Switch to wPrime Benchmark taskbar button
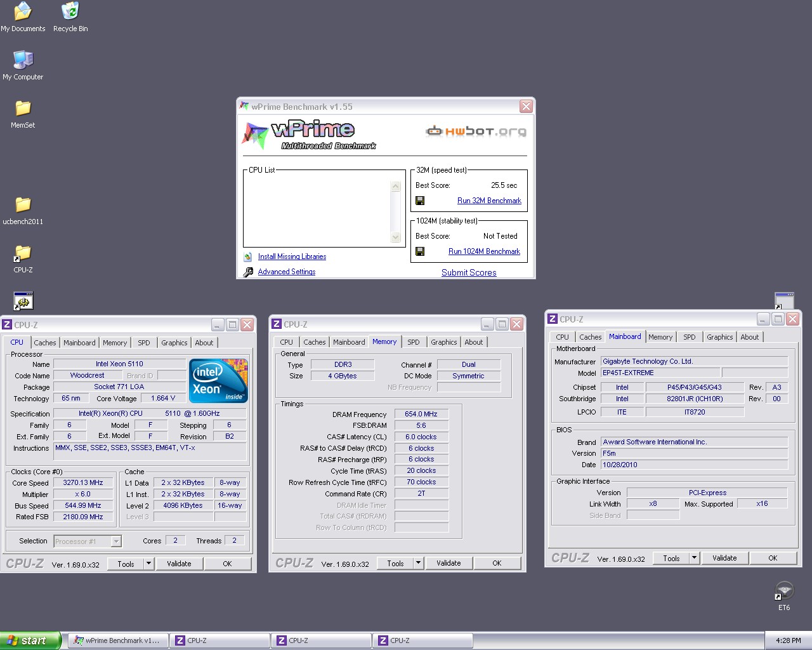Screen dimensions: 812x650 (x=118, y=640)
